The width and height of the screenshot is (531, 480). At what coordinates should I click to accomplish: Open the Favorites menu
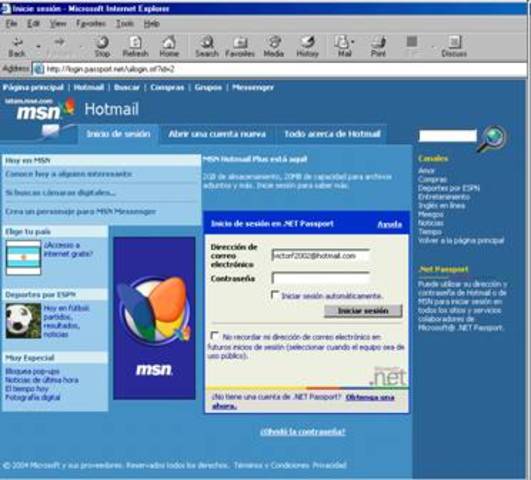pyautogui.click(x=91, y=24)
